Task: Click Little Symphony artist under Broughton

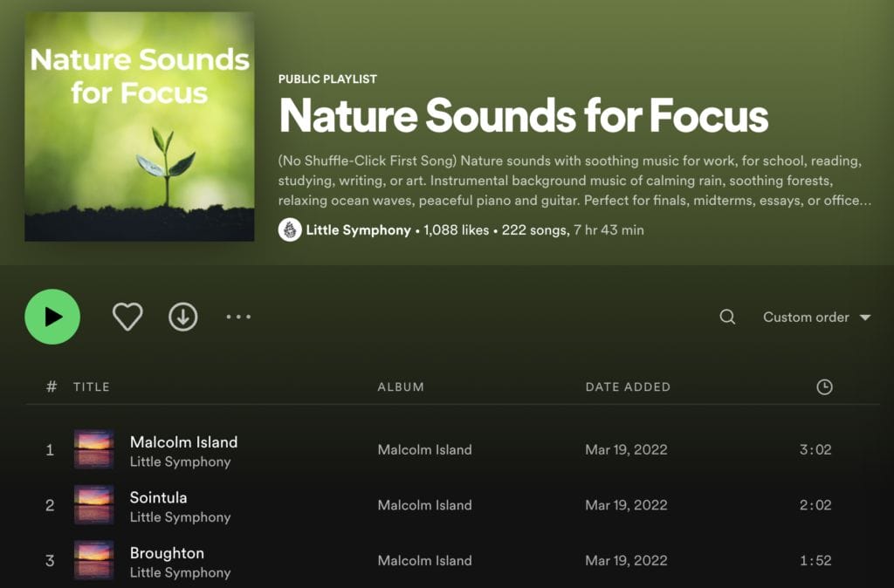Action: (x=180, y=572)
